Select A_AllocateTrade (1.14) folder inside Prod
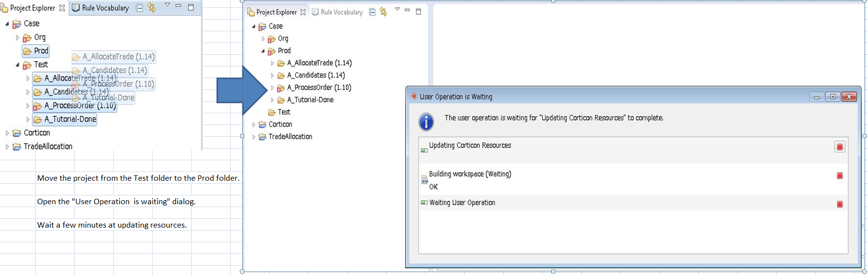This screenshot has height=275, width=868. point(315,63)
